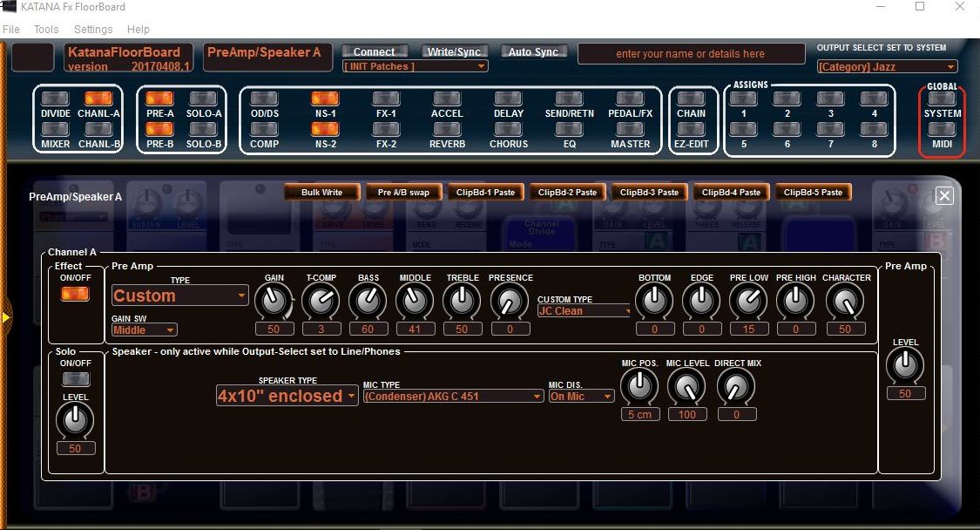Open the Tools menu
The image size is (980, 530).
coord(46,30)
